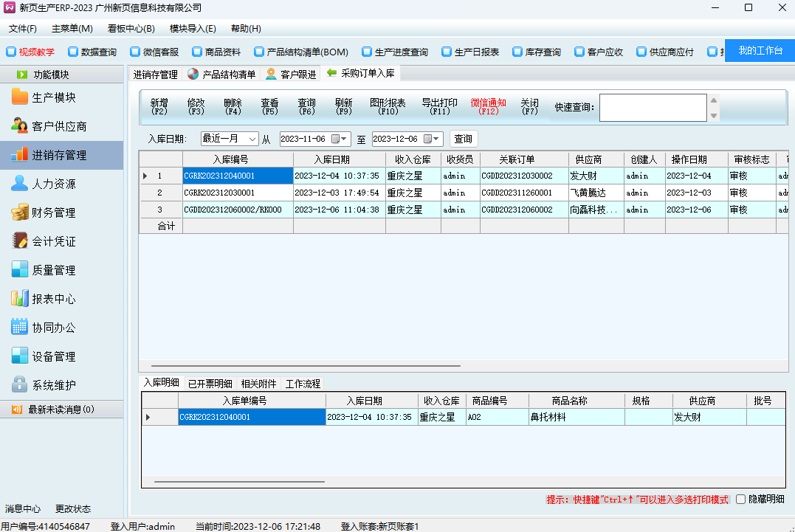The height and width of the screenshot is (532, 795).
Task: Click 微信通知(F12) toolbar item
Action: click(x=488, y=107)
